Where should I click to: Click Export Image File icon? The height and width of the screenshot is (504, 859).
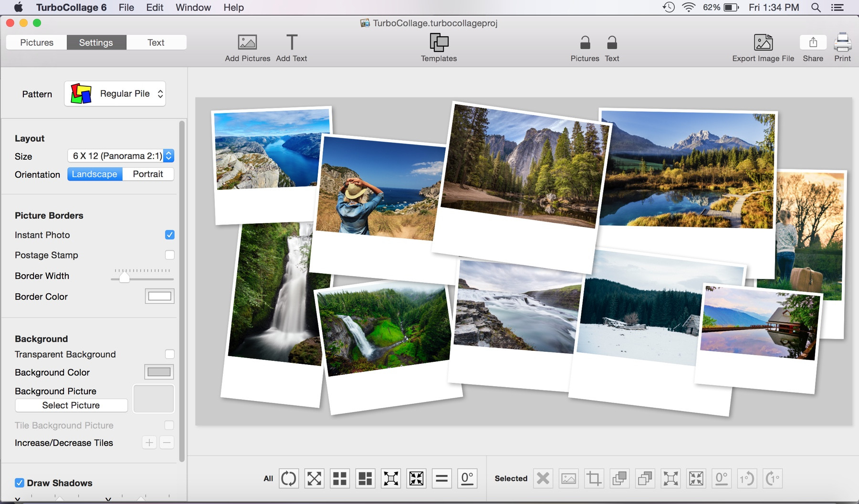(x=763, y=42)
